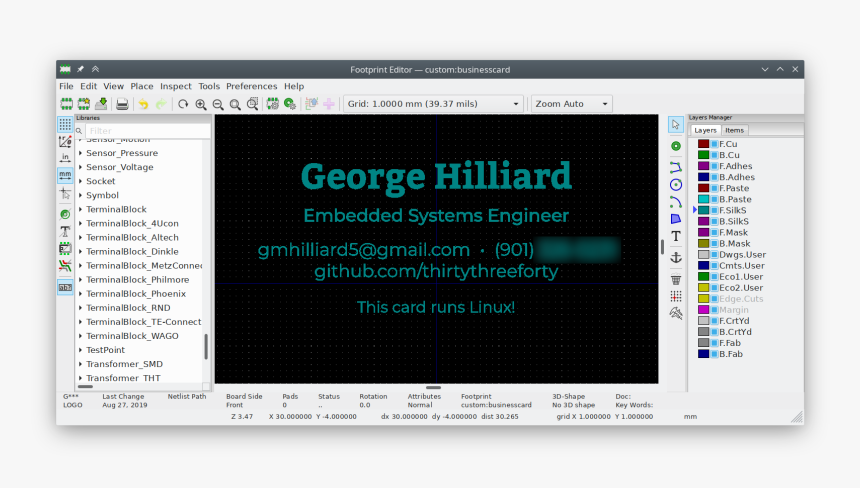The width and height of the screenshot is (860, 488).
Task: Zoom out of the canvas
Action: point(218,104)
